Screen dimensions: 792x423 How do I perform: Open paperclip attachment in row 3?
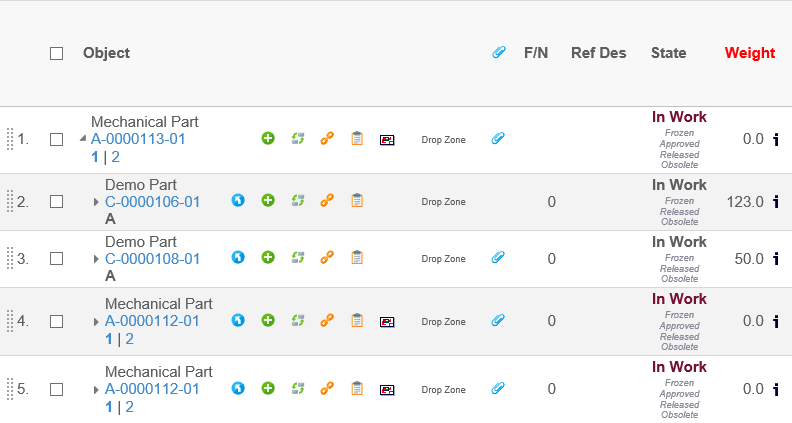click(x=498, y=258)
